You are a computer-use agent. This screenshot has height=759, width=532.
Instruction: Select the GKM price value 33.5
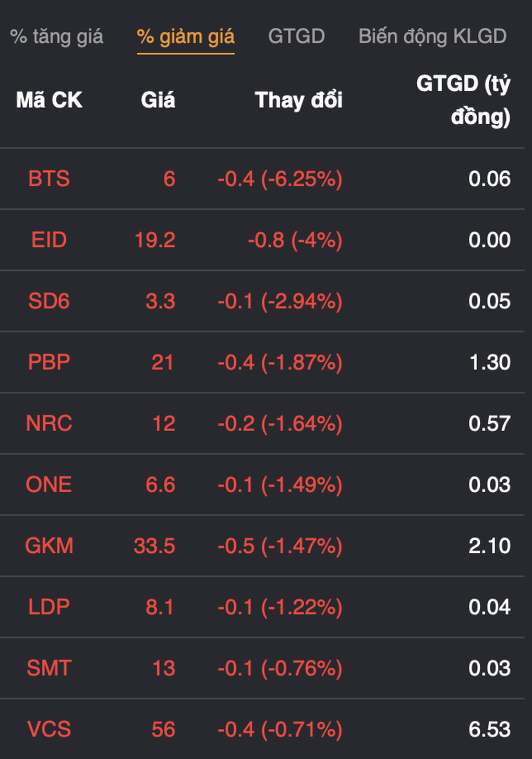pos(154,546)
